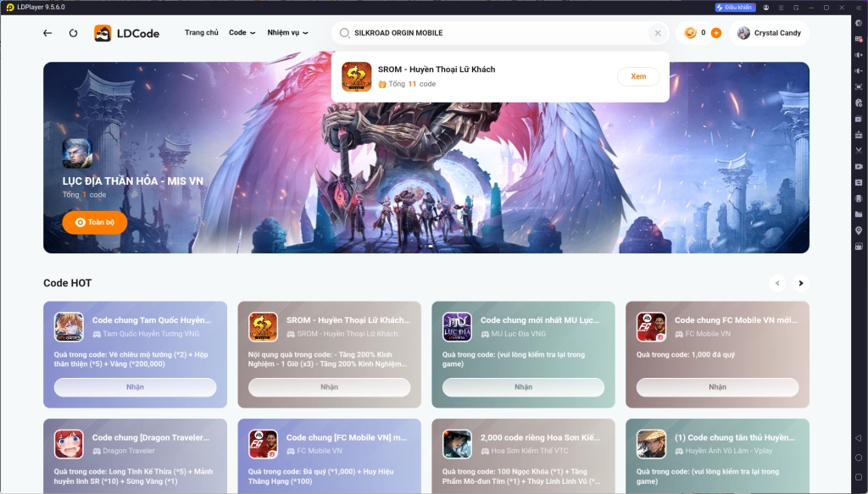
Task: Clear the search box with the X
Action: click(658, 33)
